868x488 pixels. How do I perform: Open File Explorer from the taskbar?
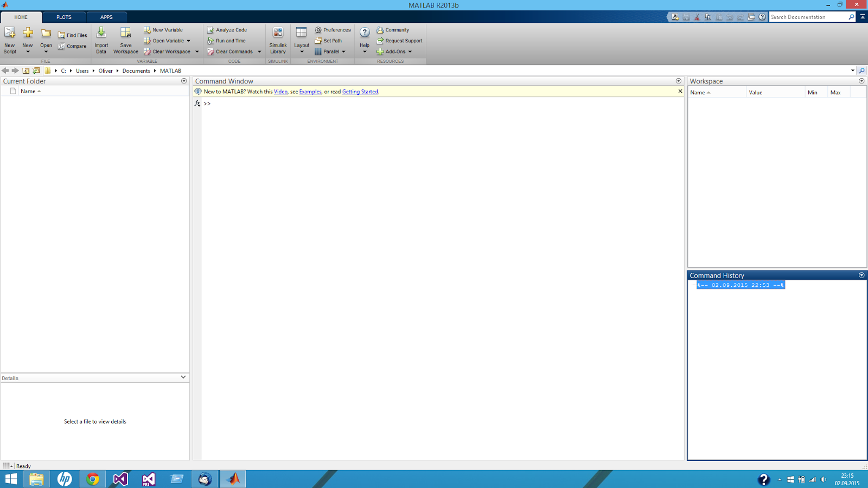36,479
